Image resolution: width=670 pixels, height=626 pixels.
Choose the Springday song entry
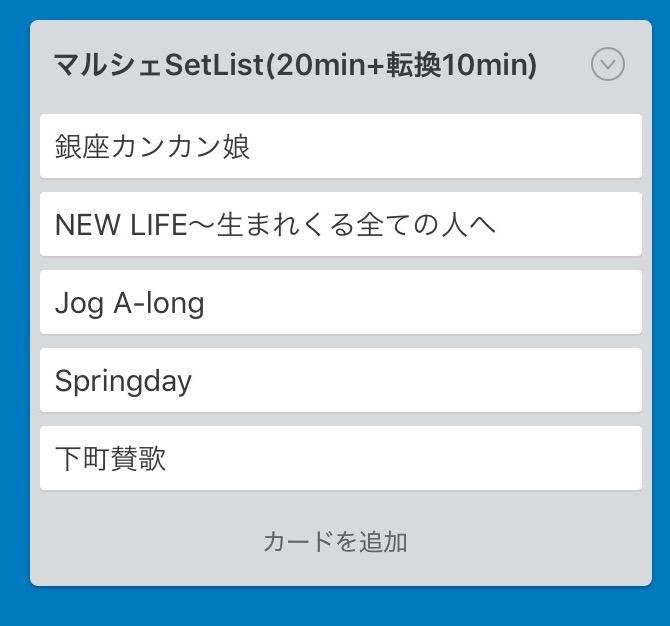tap(341, 380)
